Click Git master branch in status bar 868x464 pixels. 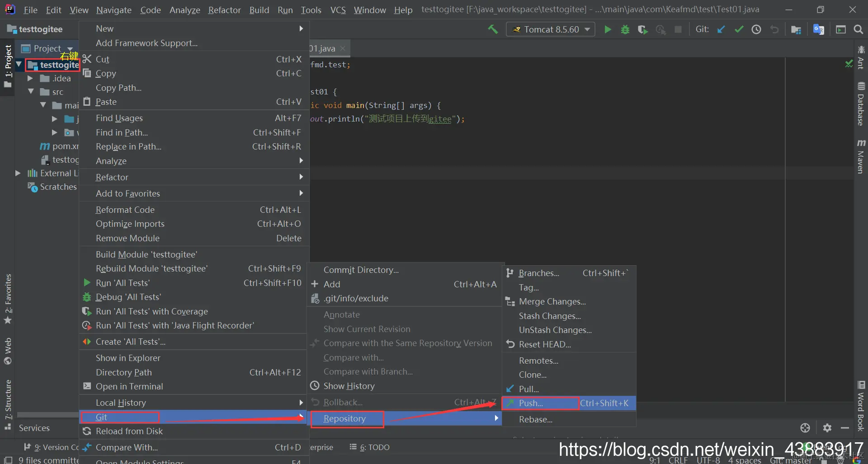790,460
